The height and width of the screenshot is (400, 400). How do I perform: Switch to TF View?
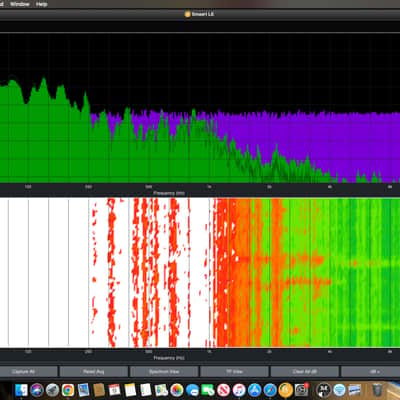(234, 371)
